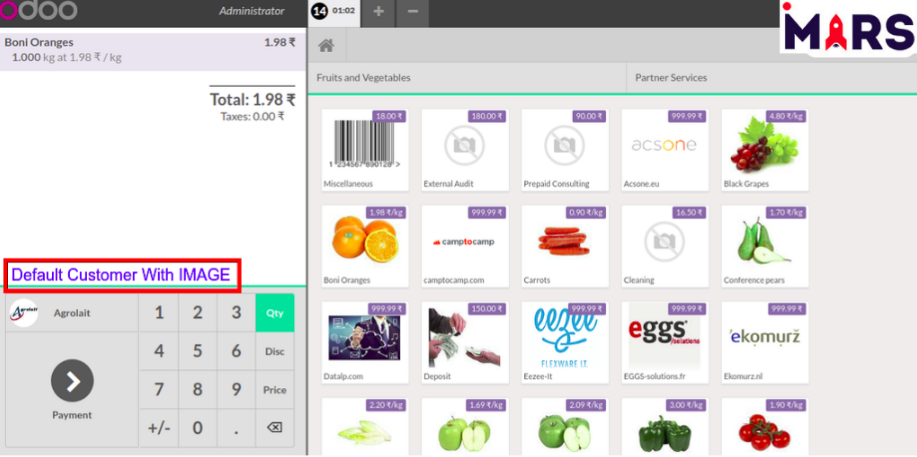The width and height of the screenshot is (917, 457).
Task: Switch numpad to Price mode
Action: [x=275, y=390]
